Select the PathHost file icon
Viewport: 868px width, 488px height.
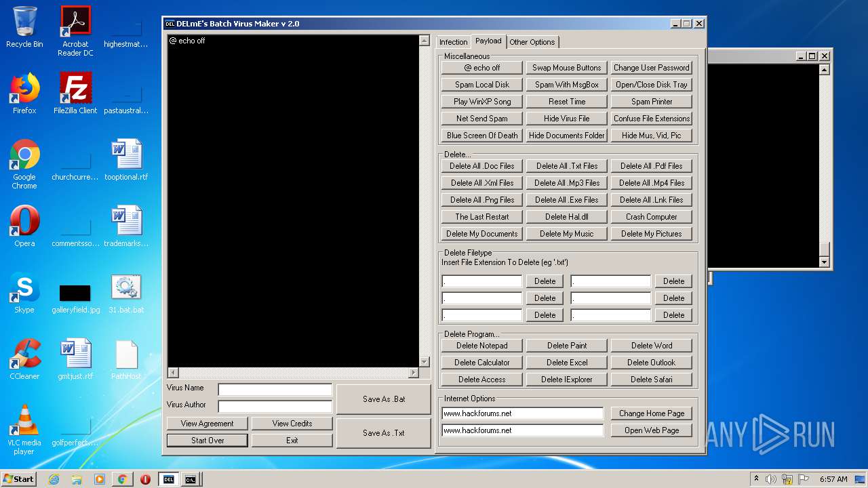(x=126, y=359)
